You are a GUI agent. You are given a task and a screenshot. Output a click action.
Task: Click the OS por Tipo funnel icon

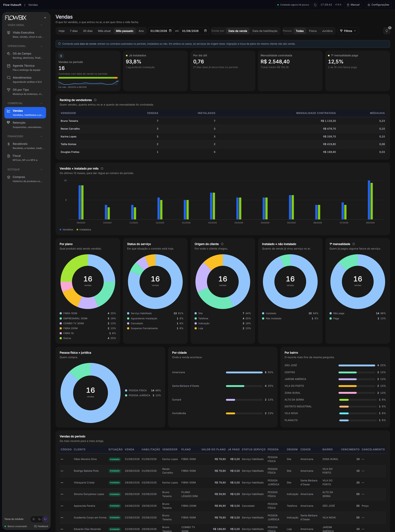[x=9, y=90]
